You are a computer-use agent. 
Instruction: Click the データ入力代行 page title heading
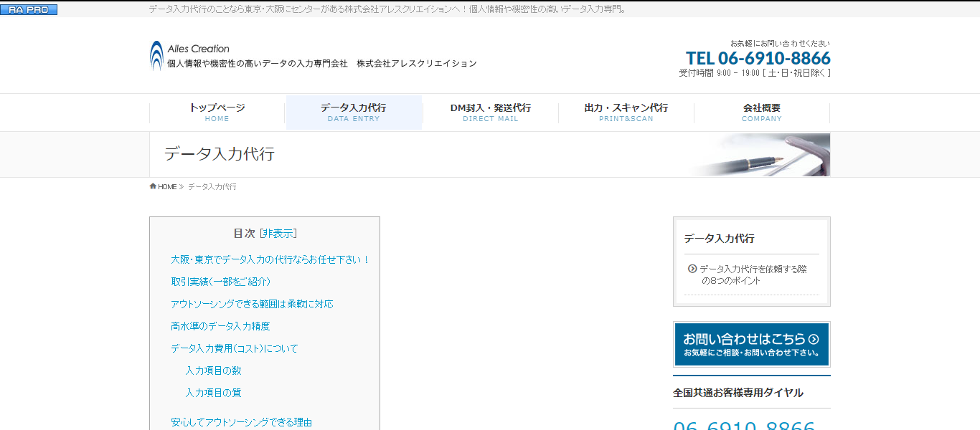219,154
